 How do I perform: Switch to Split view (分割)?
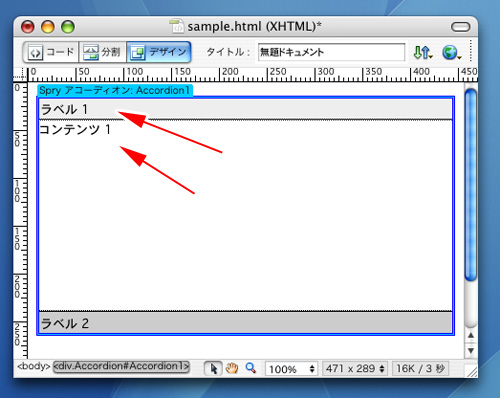coord(102,52)
